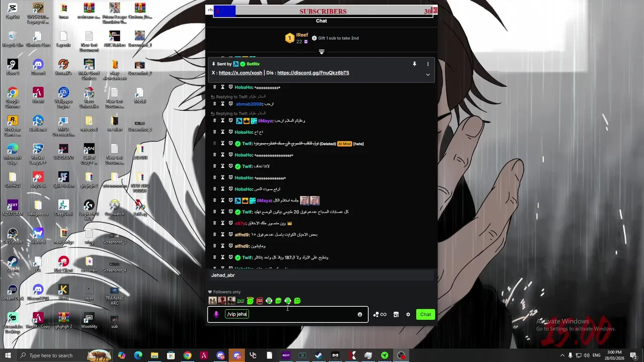This screenshot has height=362, width=644.
Task: Open three-dot menu on pinned message
Action: pos(428,64)
